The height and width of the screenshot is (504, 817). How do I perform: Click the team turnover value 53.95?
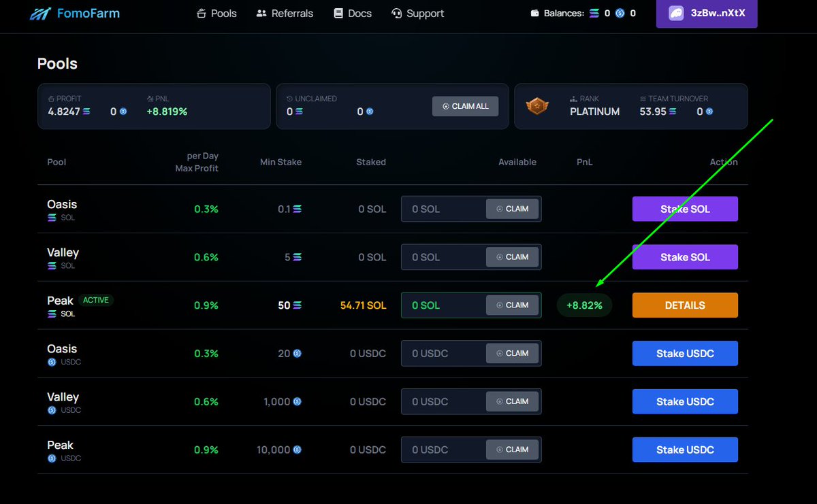(653, 112)
